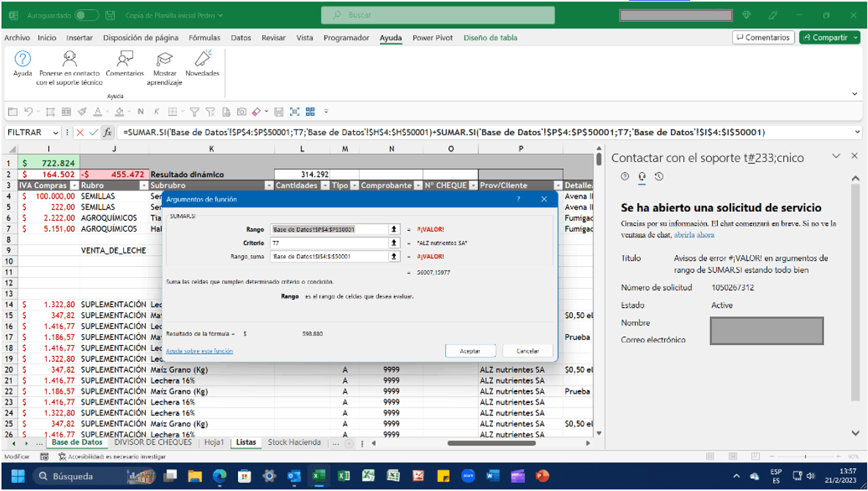Image resolution: width=868 pixels, height=491 pixels.
Task: Click the filter funnel icon in toolbar
Action: [194, 112]
